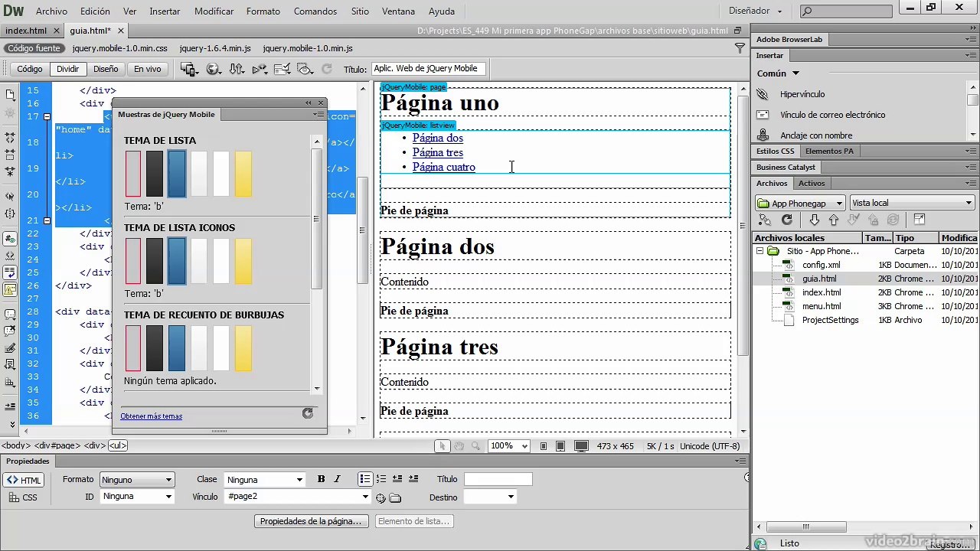Set desktop window size monitor icon

tap(581, 446)
